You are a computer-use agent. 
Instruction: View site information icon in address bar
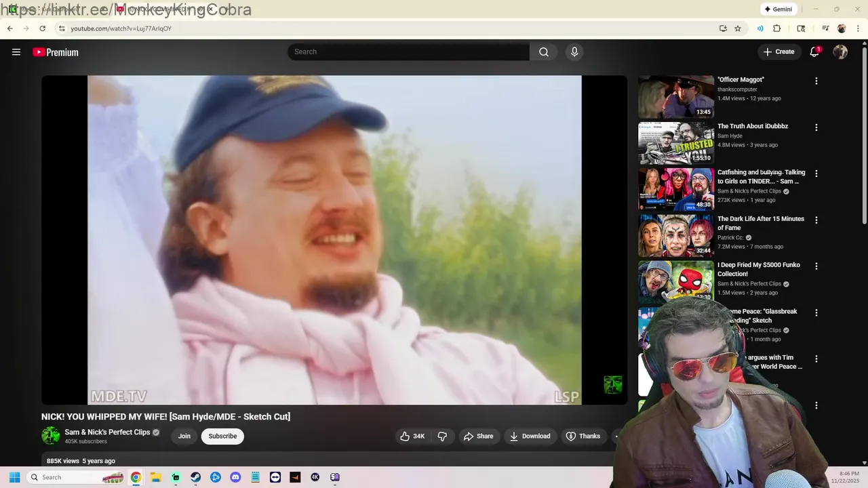tap(62, 28)
